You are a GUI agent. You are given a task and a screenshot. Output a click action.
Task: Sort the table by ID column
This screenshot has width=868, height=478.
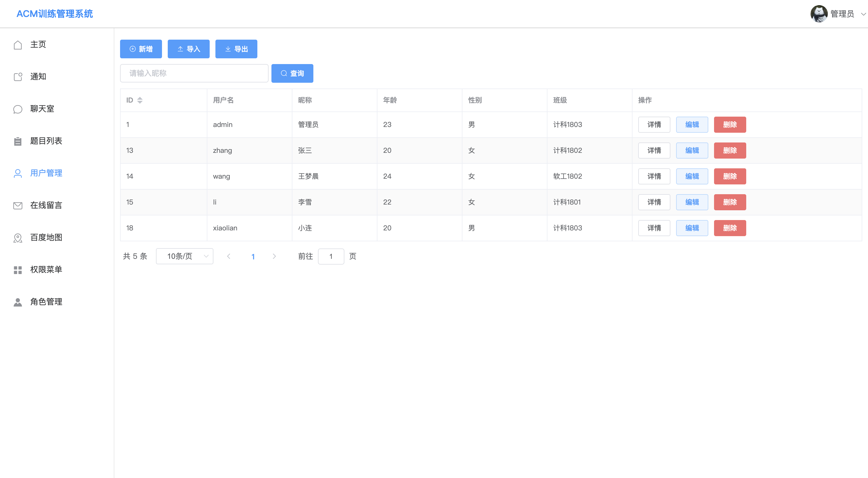[x=140, y=100]
